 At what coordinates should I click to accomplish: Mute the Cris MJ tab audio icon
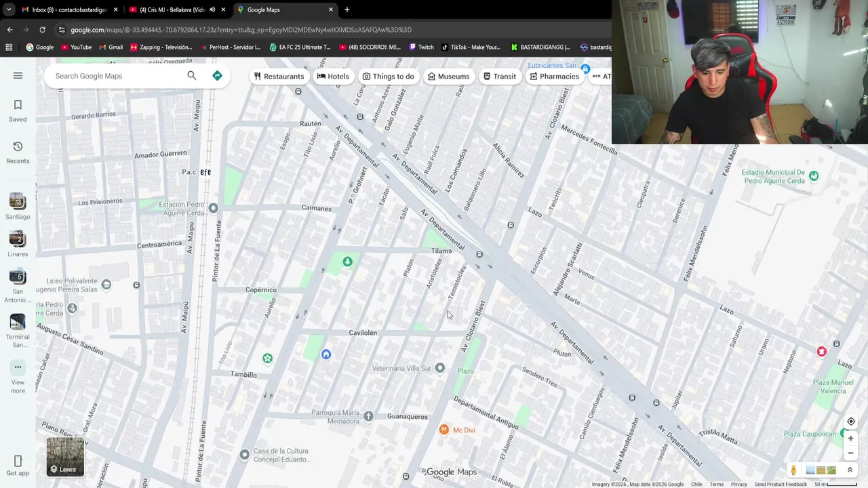click(212, 9)
